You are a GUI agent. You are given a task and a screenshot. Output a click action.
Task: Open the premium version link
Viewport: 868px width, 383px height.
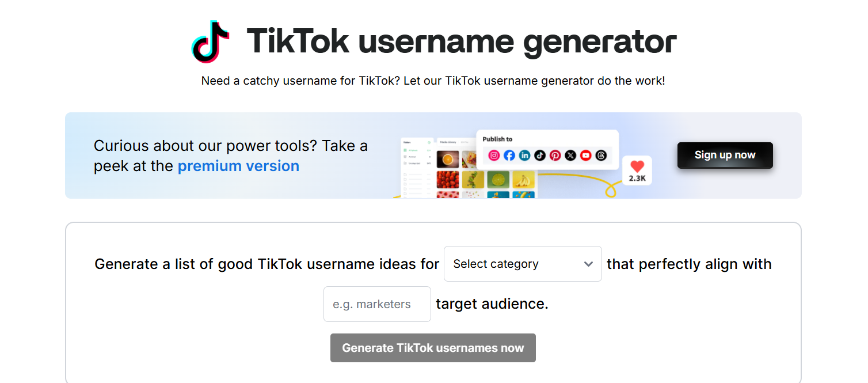pos(238,166)
